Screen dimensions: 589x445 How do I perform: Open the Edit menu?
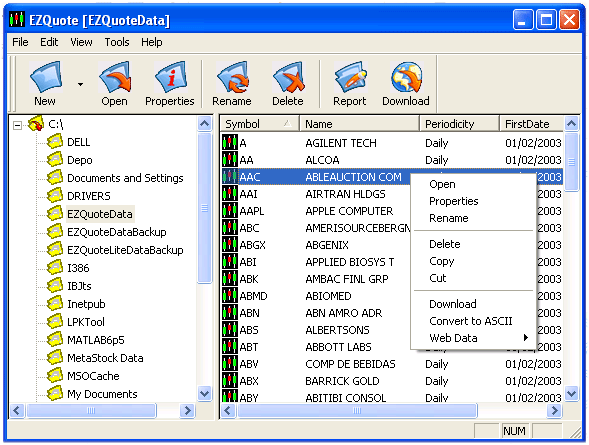click(x=49, y=42)
